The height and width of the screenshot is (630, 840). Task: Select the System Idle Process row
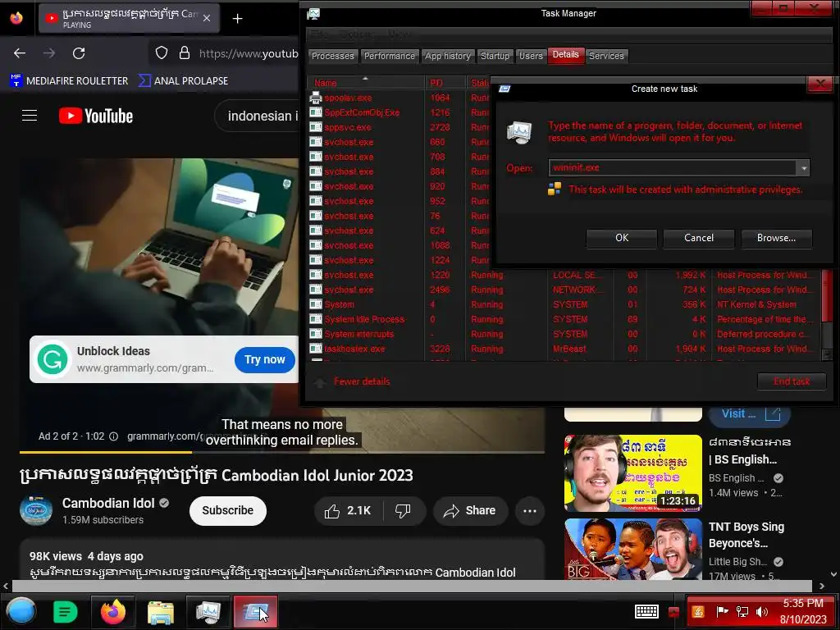pyautogui.click(x=564, y=319)
